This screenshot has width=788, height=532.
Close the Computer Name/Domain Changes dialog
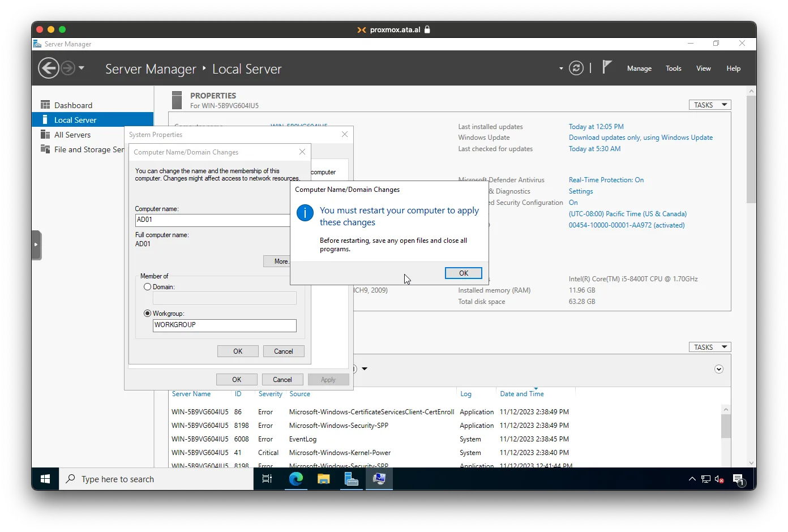click(302, 152)
